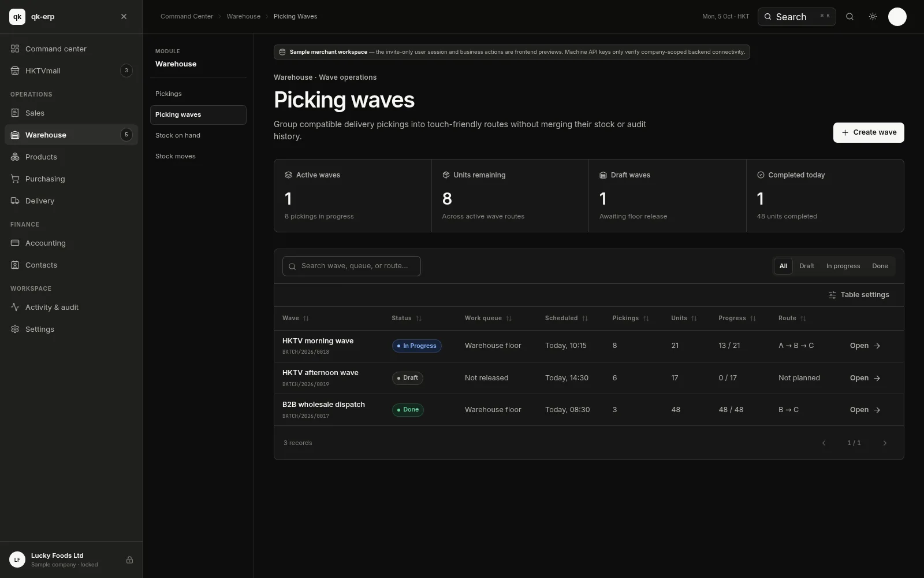Open the B2B wholesale dispatch row

[865, 410]
